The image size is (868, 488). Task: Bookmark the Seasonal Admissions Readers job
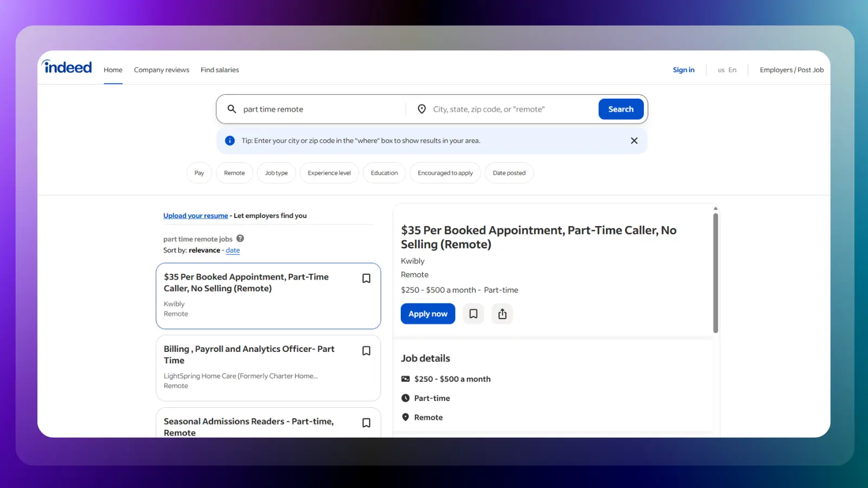[366, 423]
